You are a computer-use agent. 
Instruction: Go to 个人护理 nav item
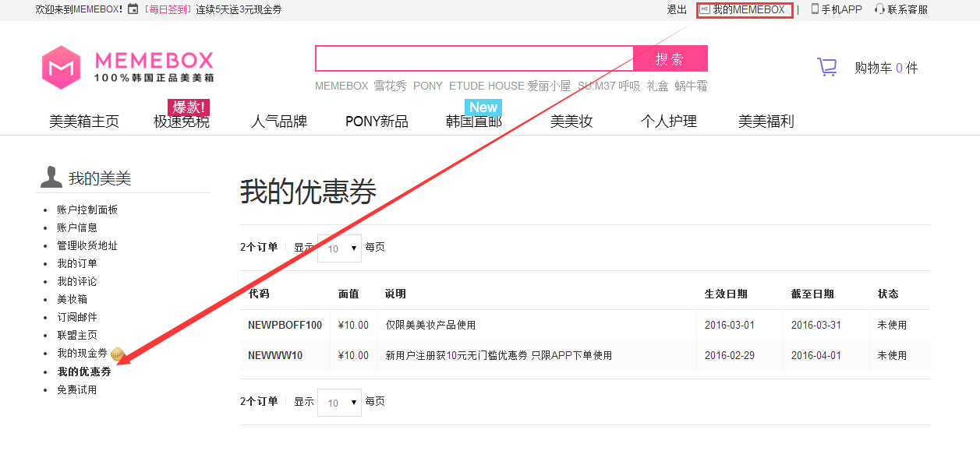[x=669, y=122]
